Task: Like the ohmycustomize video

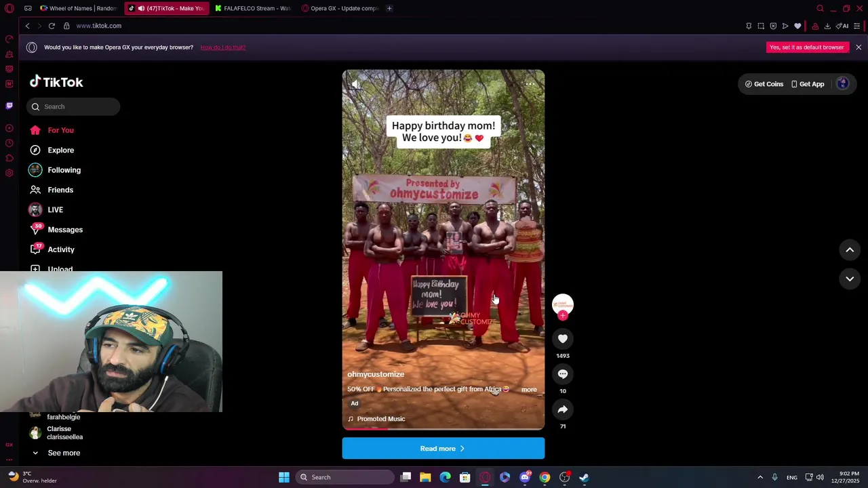Action: [x=563, y=339]
